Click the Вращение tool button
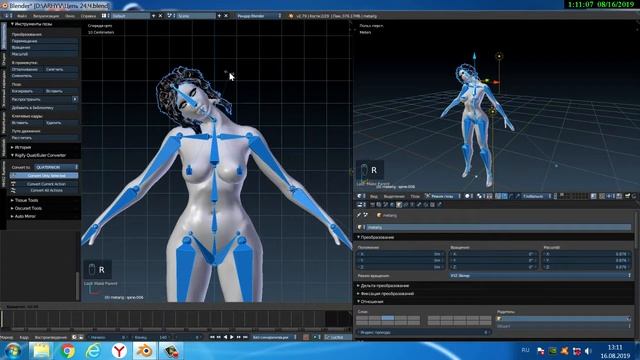 (44, 47)
